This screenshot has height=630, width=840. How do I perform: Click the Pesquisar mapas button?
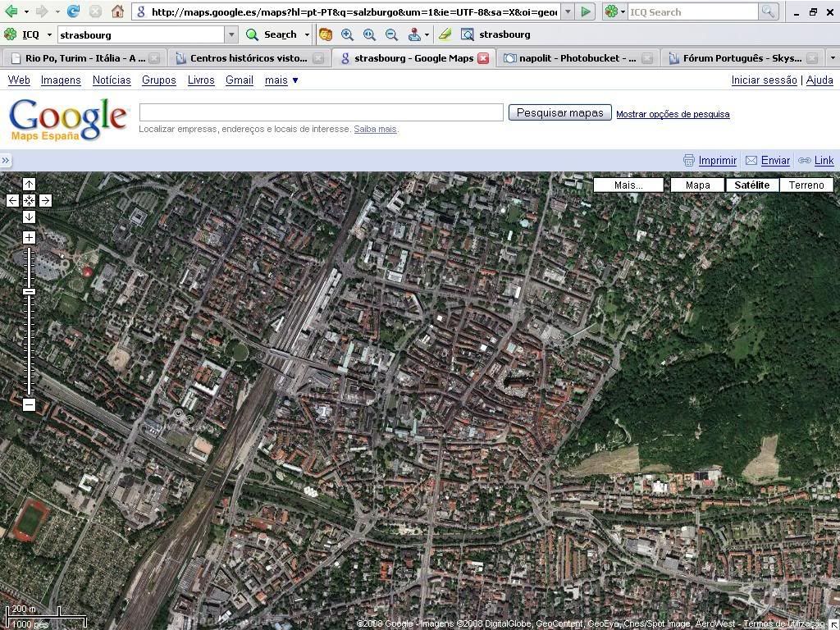point(559,112)
